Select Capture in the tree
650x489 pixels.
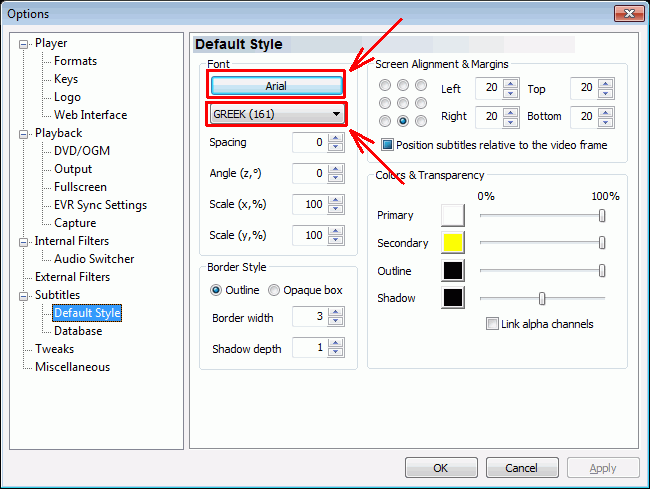[75, 223]
